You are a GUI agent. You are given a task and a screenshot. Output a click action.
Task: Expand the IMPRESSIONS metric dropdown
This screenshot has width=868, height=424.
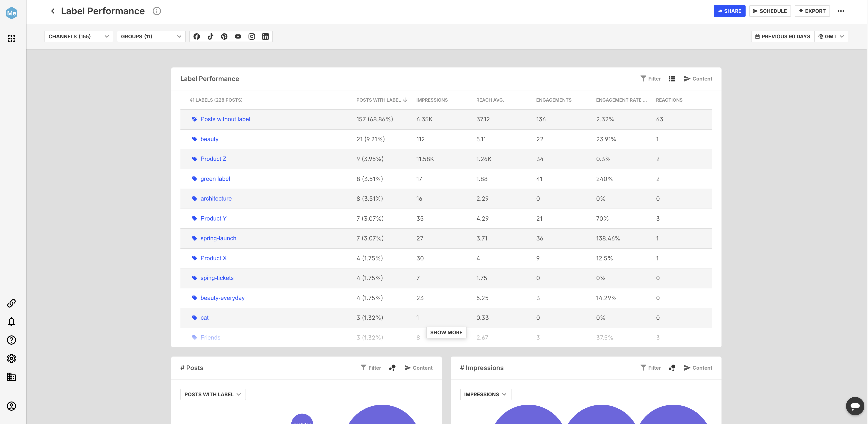tap(486, 394)
